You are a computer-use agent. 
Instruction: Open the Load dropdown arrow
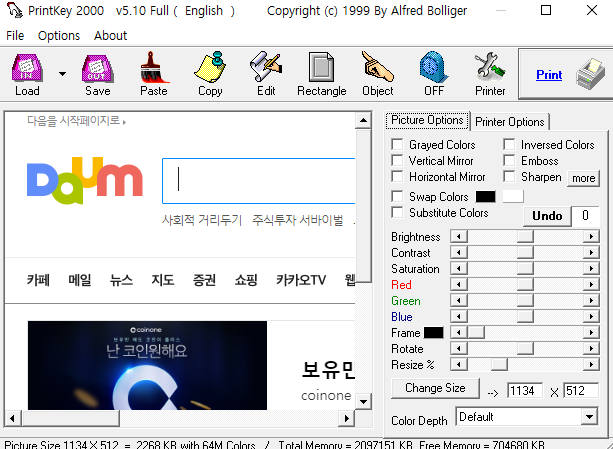pyautogui.click(x=62, y=73)
